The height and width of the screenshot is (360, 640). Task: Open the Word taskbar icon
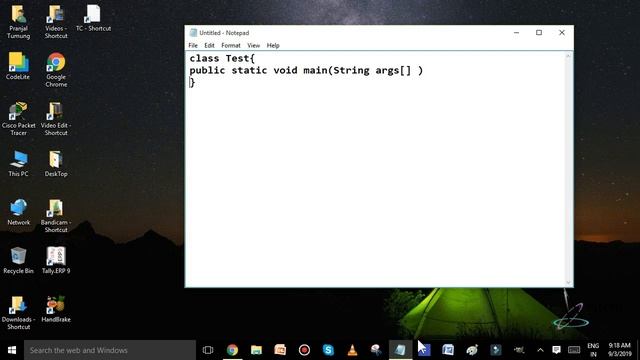tap(448, 350)
